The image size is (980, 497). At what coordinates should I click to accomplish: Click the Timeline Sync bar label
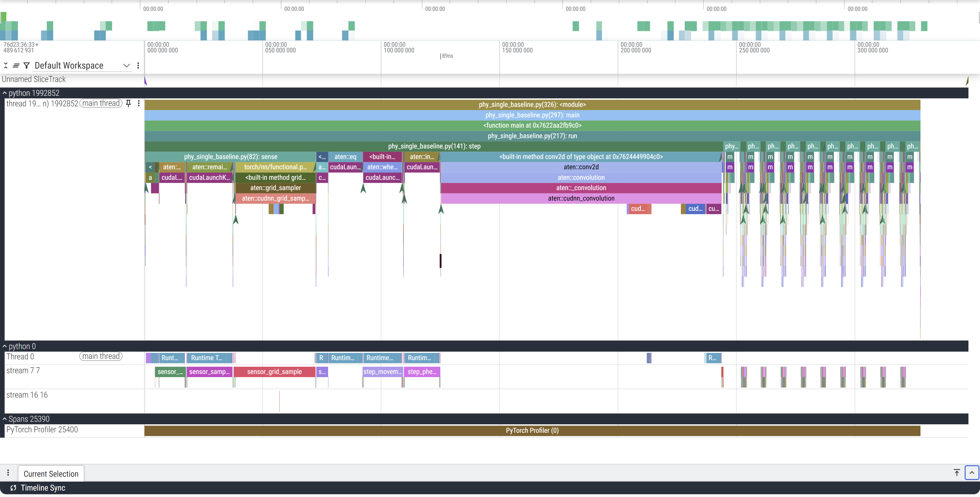[x=43, y=488]
